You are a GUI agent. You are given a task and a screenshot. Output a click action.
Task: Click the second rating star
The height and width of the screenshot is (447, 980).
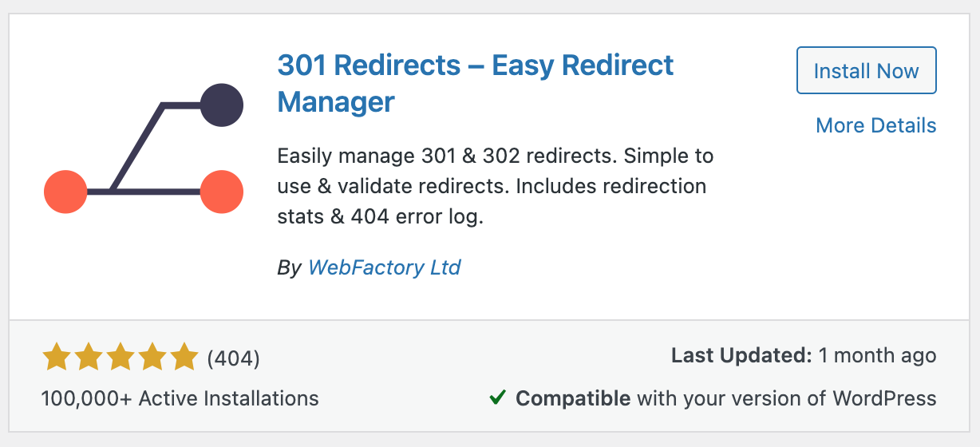pyautogui.click(x=88, y=358)
